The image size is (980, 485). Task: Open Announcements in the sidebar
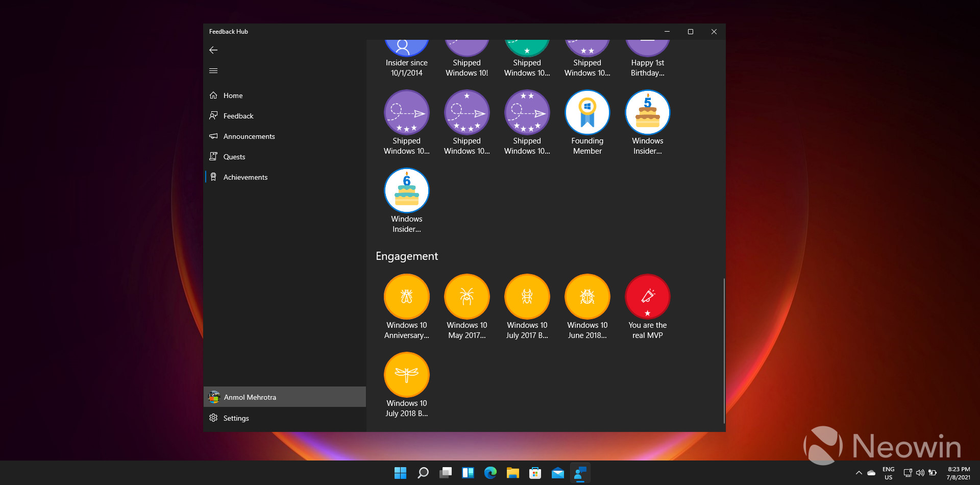(x=285, y=136)
